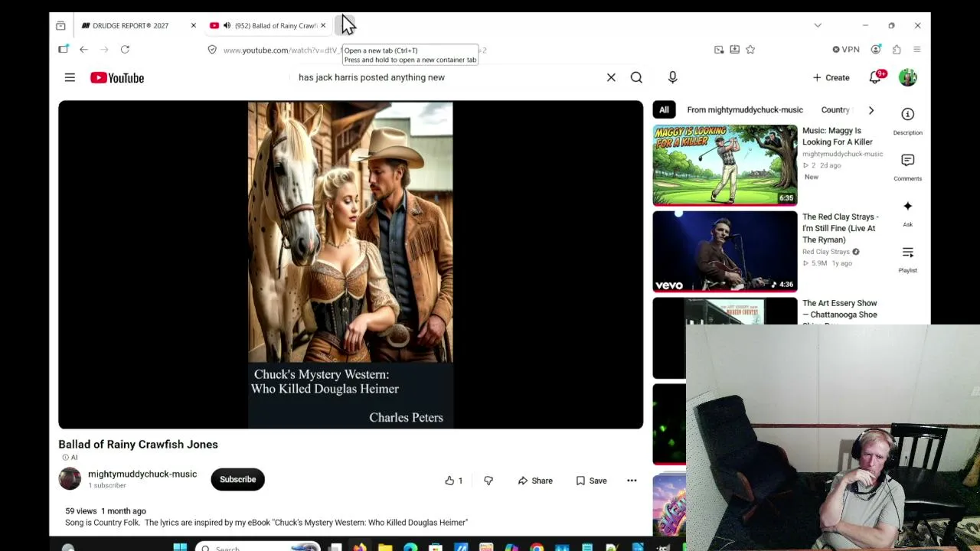Close the Ballad of Rainy Crawfish tab
The width and height of the screenshot is (980, 551).
pos(322,25)
